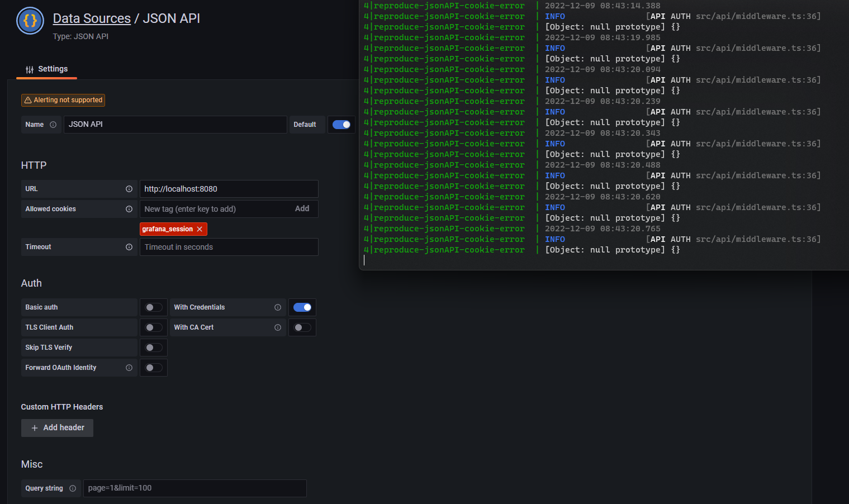
Task: Open the With Credentials info tooltip
Action: (x=278, y=307)
